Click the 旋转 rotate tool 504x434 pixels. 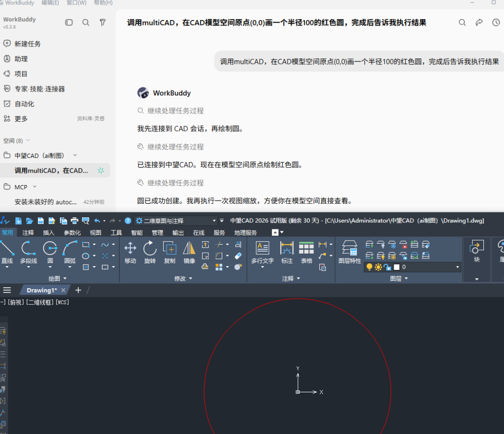click(x=150, y=253)
